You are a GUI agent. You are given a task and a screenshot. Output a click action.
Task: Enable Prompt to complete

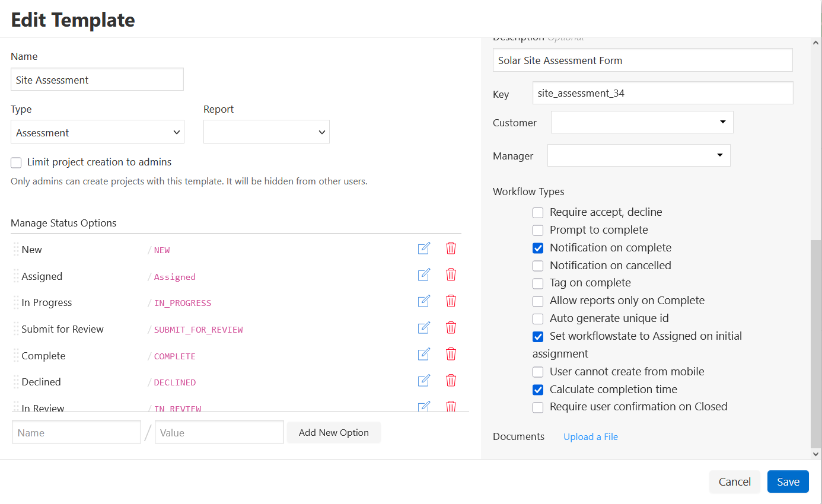(538, 230)
